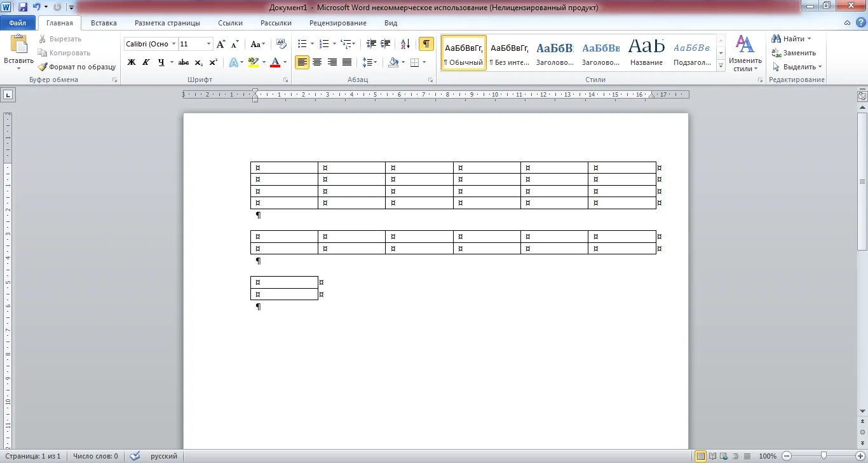
Task: Align text left
Action: [x=302, y=62]
